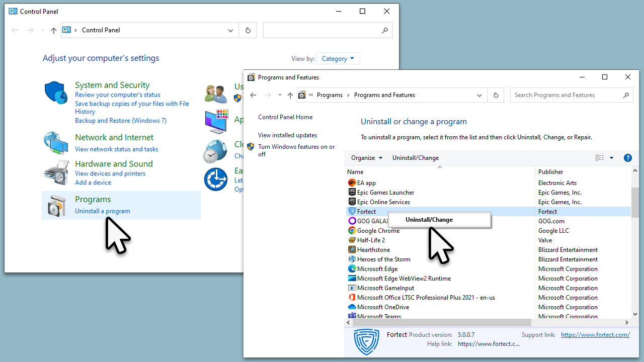Screen dimensions: 644x362
Task: Click the help question mark icon
Action: (628, 158)
